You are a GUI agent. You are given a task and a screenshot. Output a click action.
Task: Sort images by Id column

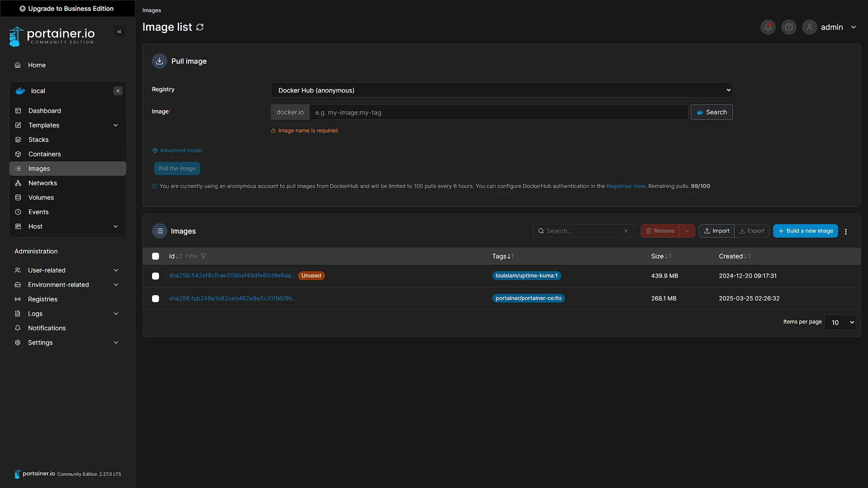175,256
